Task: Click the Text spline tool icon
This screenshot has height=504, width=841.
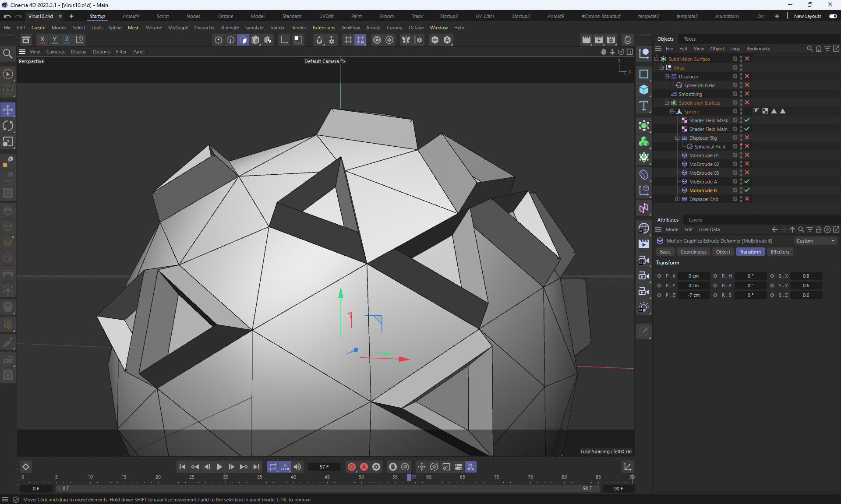Action: 643,106
